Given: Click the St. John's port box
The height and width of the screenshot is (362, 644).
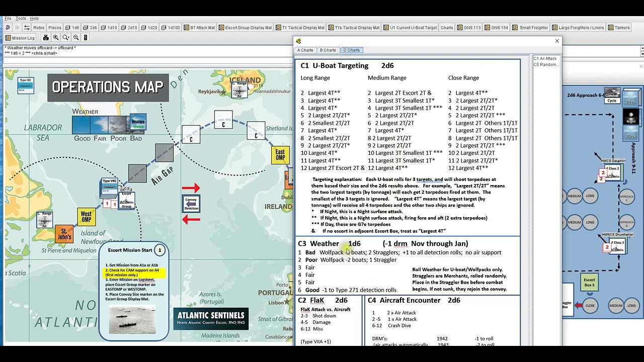Looking at the screenshot, I should 64,235.
